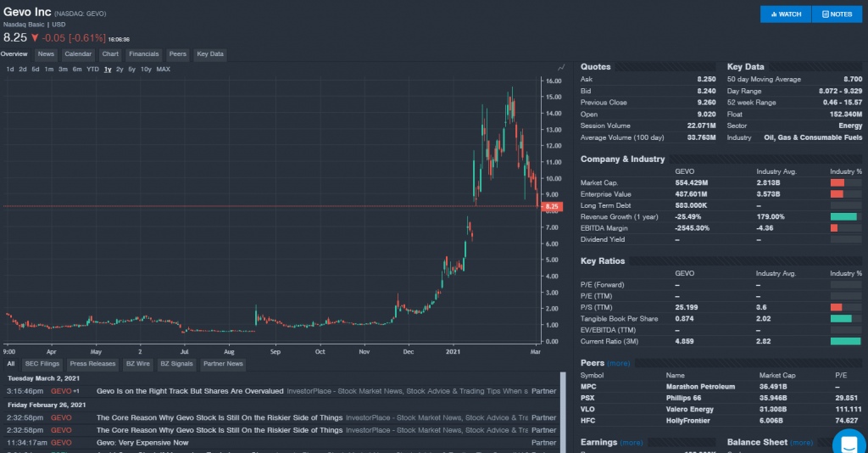Image resolution: width=868 pixels, height=453 pixels.
Task: Switch to the Chart tab
Action: click(110, 54)
